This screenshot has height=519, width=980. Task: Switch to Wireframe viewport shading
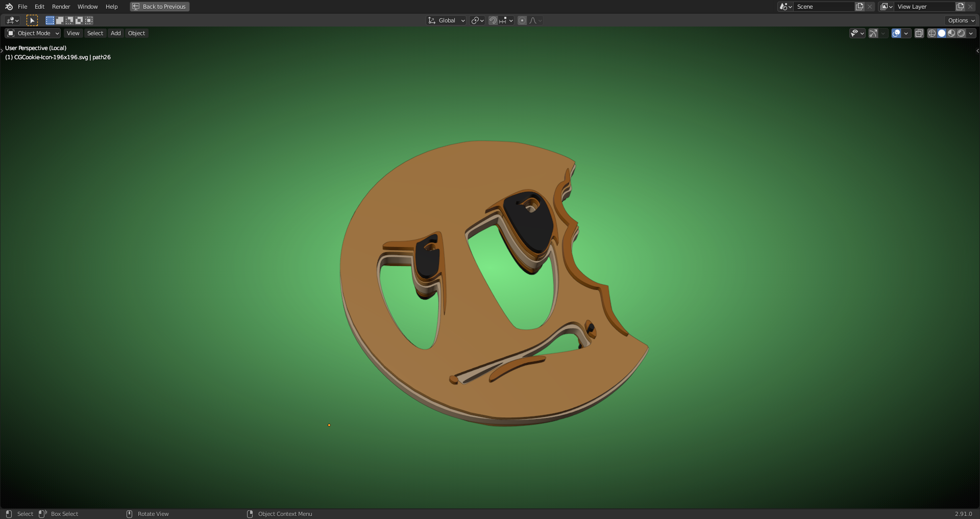932,33
